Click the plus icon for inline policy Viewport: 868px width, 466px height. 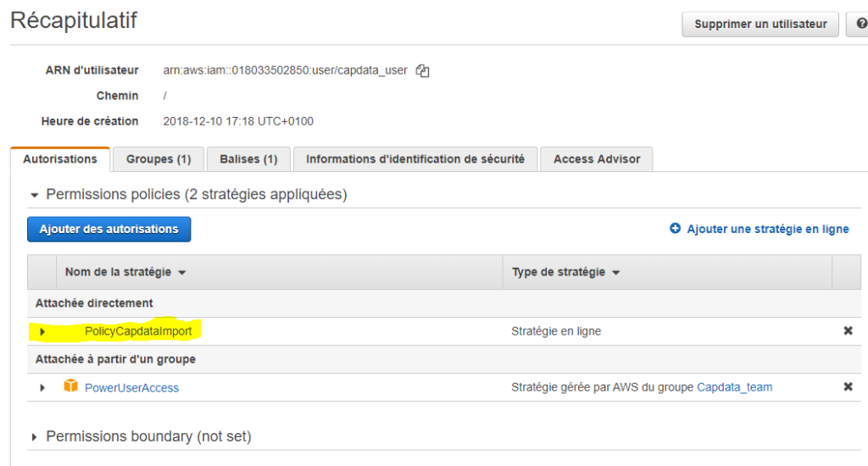coord(675,228)
